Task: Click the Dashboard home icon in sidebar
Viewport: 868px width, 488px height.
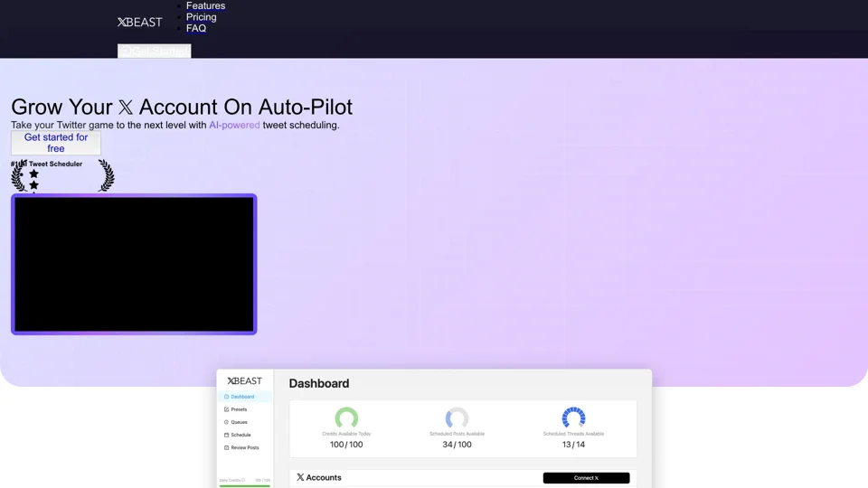Action: pos(226,397)
